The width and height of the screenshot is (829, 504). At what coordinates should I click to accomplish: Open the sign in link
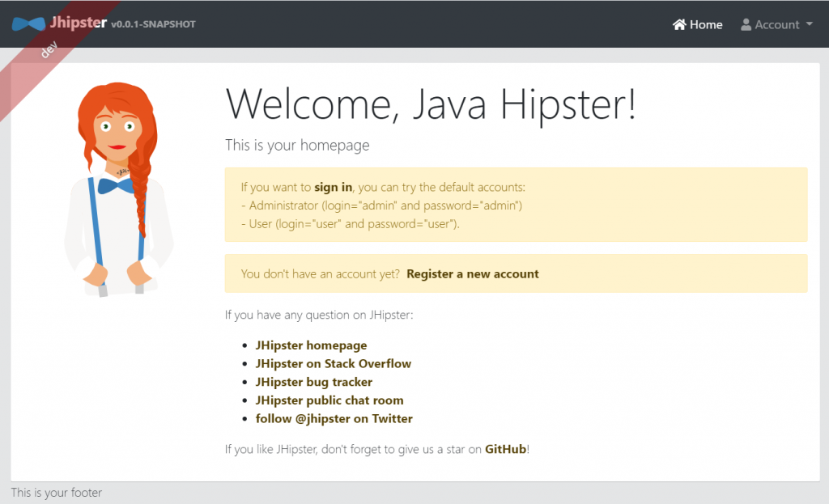pos(333,186)
